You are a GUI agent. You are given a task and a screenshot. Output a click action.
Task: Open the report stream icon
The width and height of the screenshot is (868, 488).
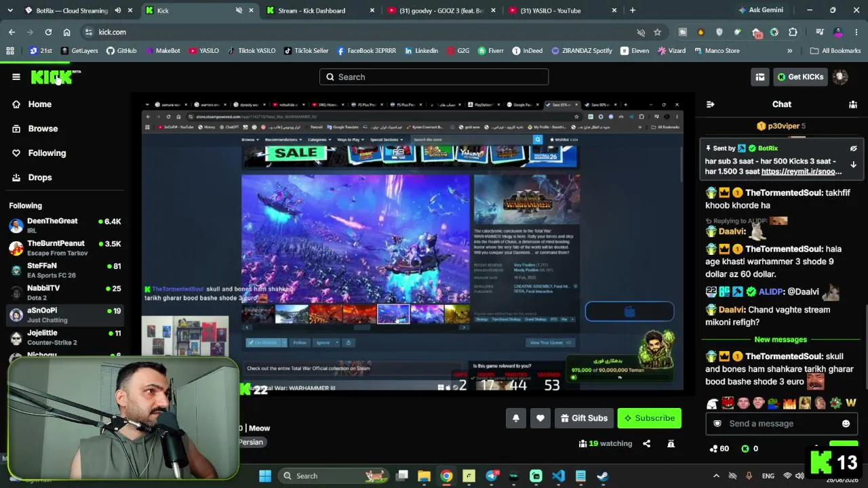pyautogui.click(x=671, y=443)
